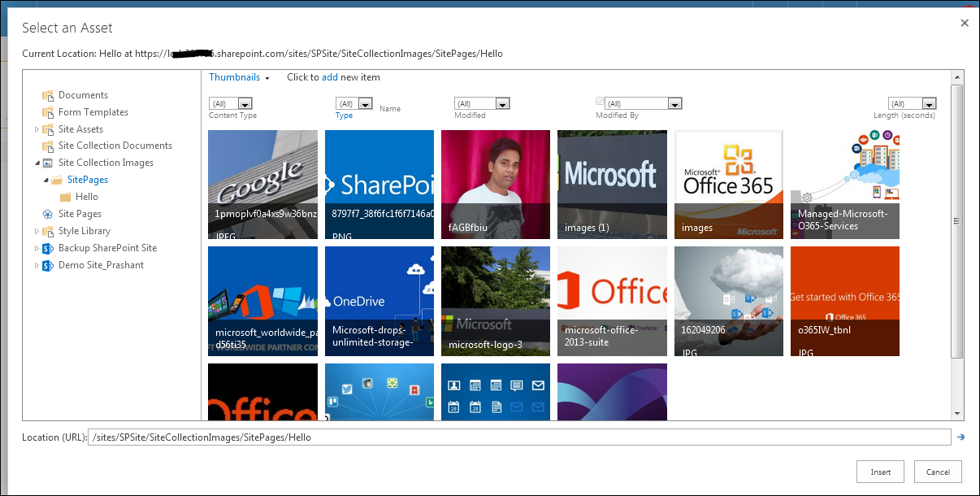Select the black Office logo thumbnail
980x496 pixels.
tap(263, 392)
